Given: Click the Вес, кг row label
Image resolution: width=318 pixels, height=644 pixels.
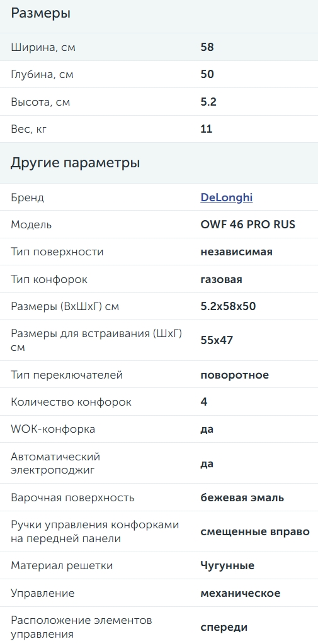Looking at the screenshot, I should [x=29, y=129].
